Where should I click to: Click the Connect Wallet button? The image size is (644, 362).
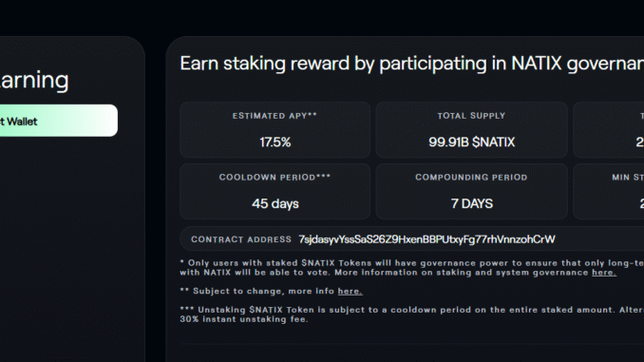[59, 121]
